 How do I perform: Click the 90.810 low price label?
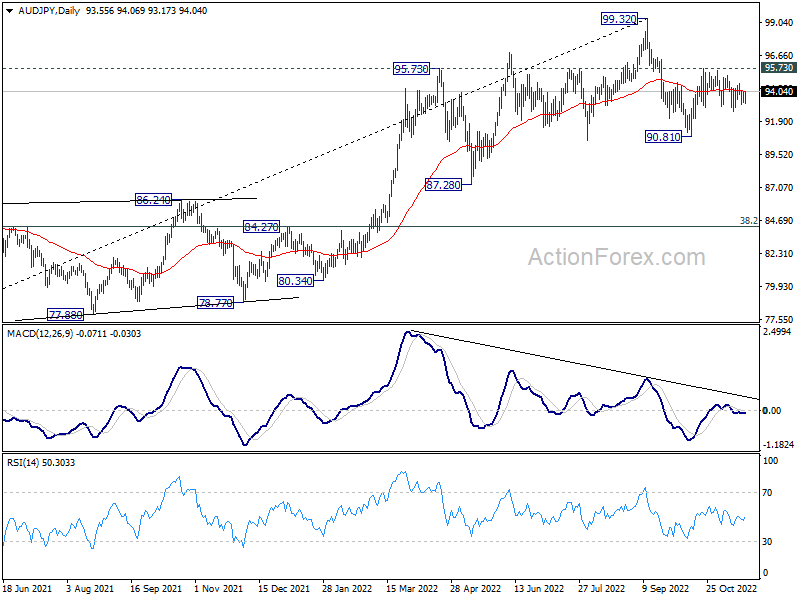(663, 137)
